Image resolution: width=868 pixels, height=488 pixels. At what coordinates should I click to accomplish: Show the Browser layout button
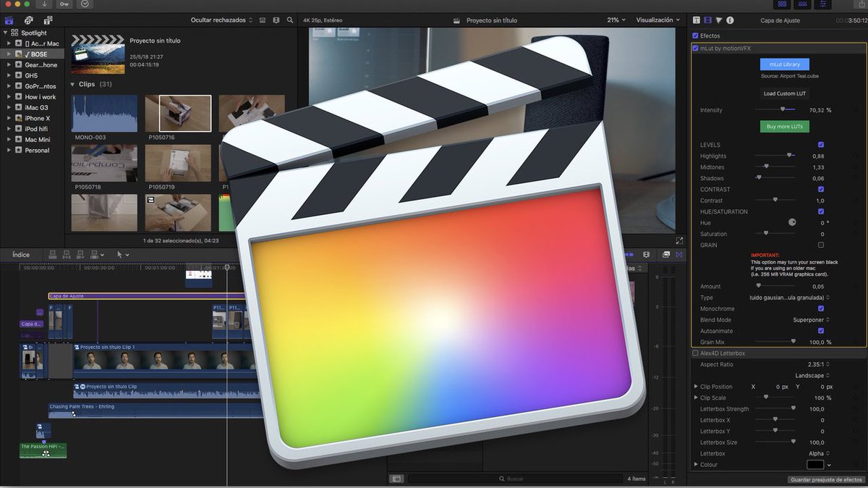pos(782,4)
